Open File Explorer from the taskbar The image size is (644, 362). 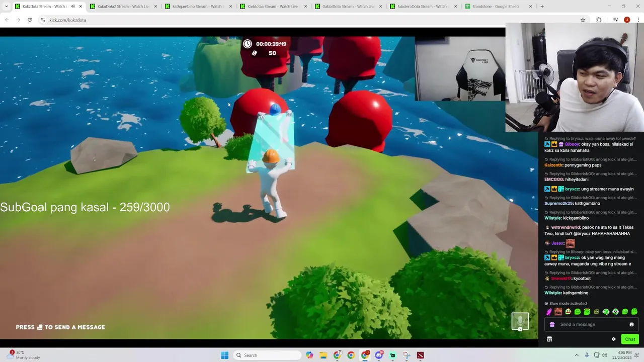point(323,355)
